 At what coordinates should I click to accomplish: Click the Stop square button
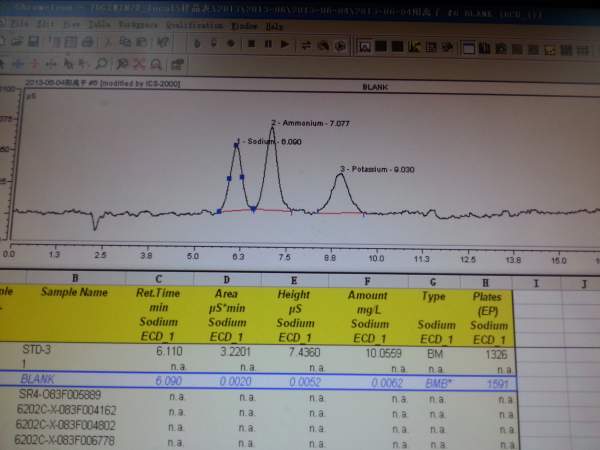[x=251, y=44]
